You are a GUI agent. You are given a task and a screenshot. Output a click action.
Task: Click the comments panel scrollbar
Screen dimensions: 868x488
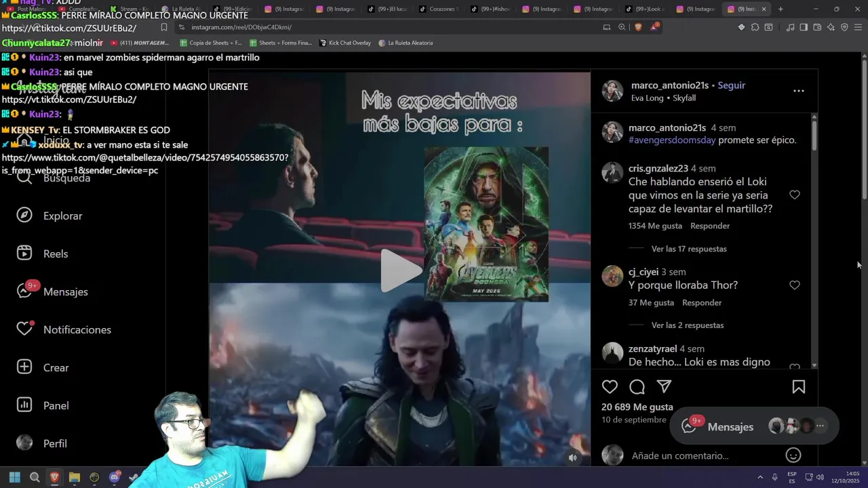814,136
